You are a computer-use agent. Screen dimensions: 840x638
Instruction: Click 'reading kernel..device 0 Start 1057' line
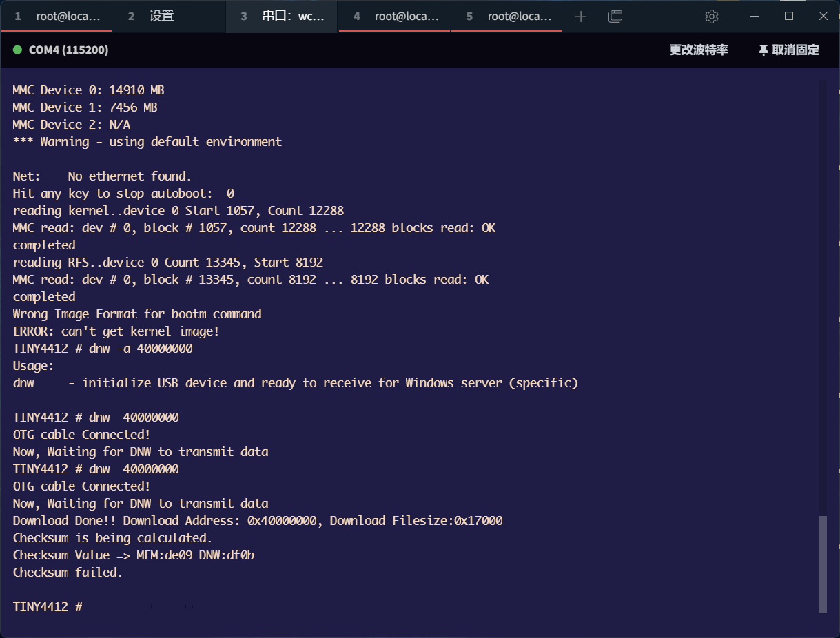tap(178, 211)
